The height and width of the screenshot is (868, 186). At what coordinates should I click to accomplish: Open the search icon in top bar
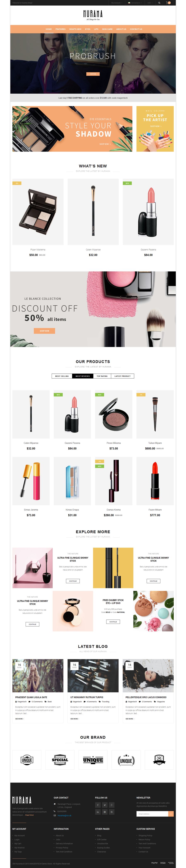pyautogui.click(x=159, y=3)
